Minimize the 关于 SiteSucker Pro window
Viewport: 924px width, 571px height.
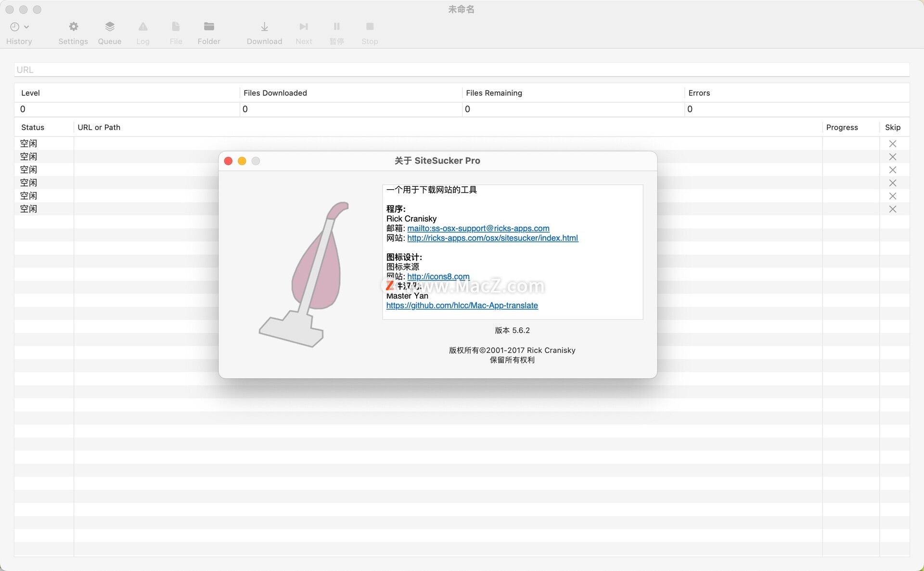242,161
